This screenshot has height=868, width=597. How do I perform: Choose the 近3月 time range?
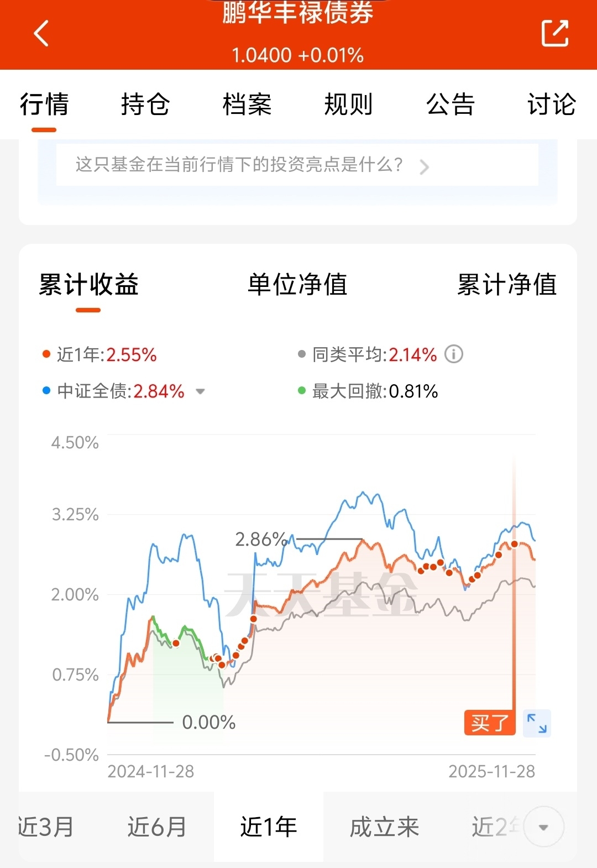tap(46, 827)
